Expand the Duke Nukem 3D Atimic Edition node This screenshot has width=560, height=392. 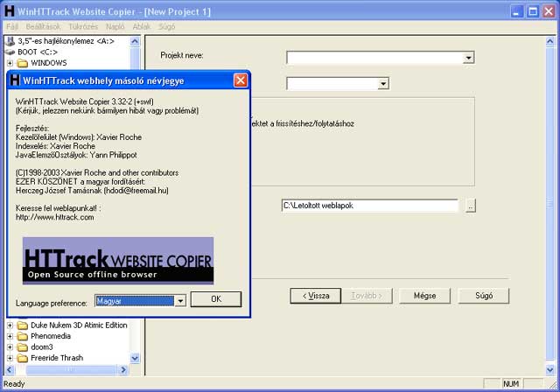(10, 325)
